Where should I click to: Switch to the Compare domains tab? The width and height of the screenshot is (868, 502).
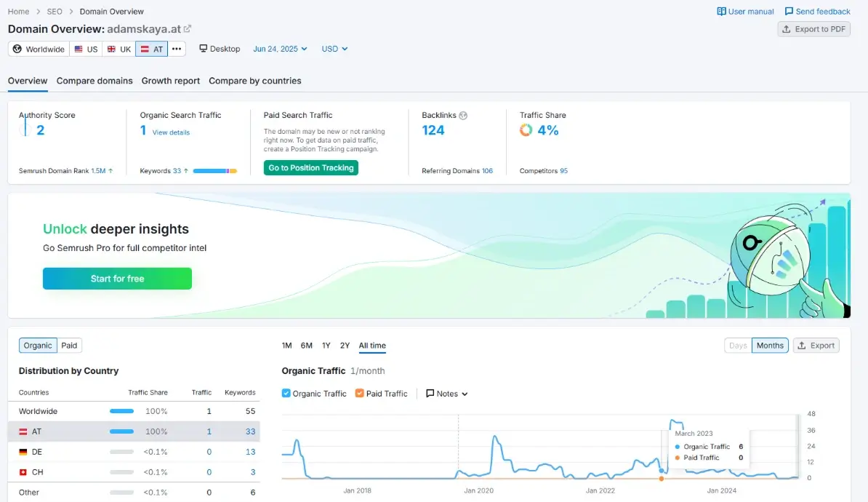[x=95, y=81]
